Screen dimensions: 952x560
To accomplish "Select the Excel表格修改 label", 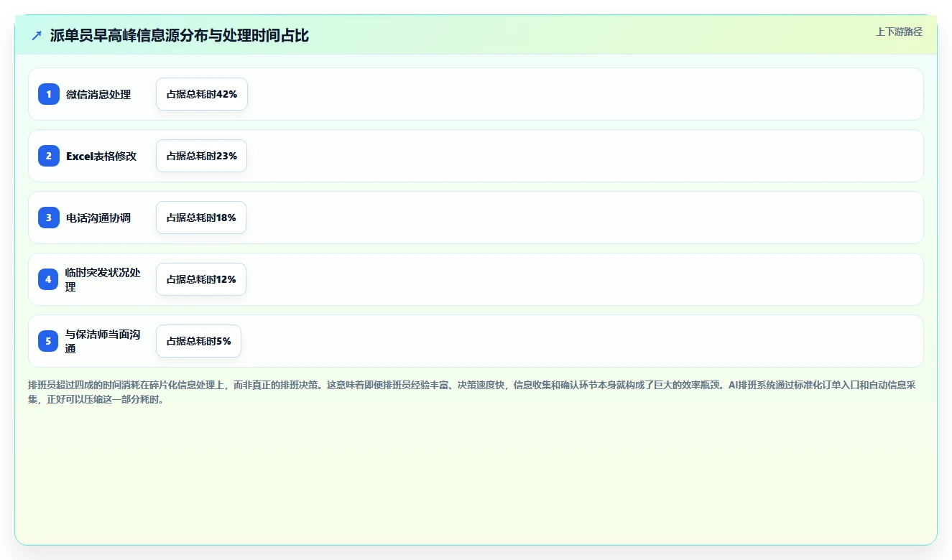I will pyautogui.click(x=101, y=156).
